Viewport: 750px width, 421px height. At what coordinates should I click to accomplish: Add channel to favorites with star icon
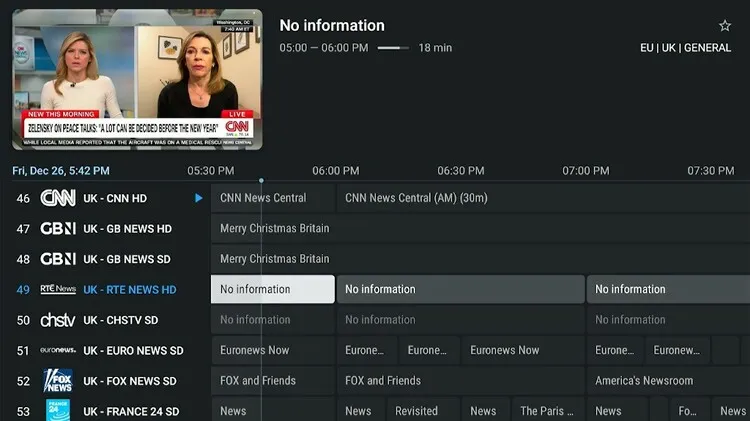725,26
